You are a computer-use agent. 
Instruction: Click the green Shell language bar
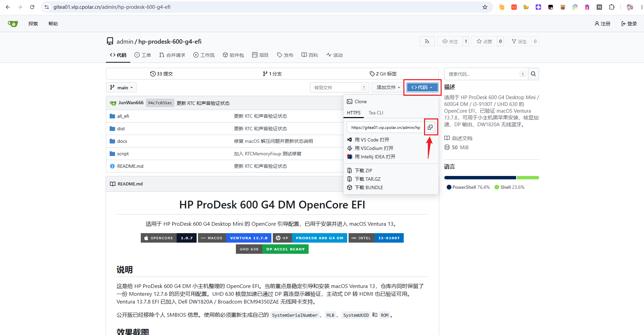pyautogui.click(x=528, y=178)
